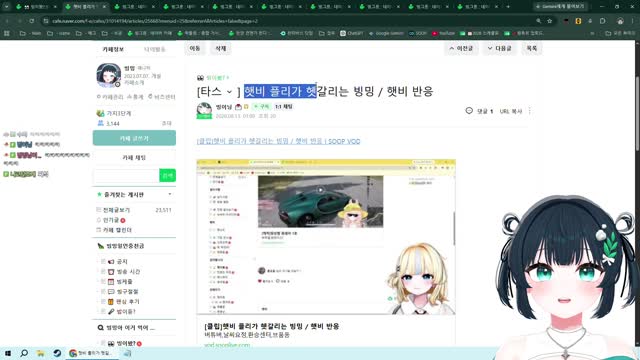
Task: Switch to the 나의활동 tab
Action: point(154,49)
